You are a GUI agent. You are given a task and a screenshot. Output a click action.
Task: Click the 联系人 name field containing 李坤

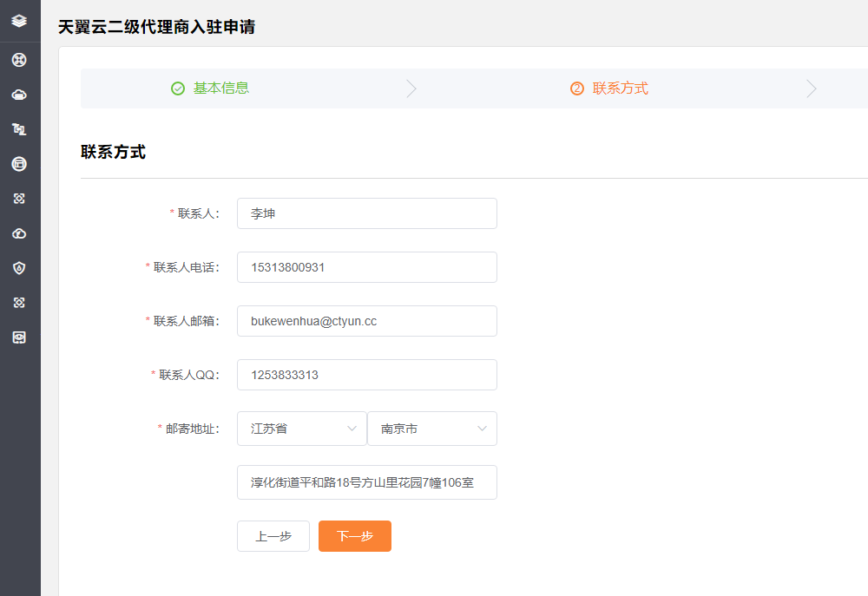click(x=366, y=213)
